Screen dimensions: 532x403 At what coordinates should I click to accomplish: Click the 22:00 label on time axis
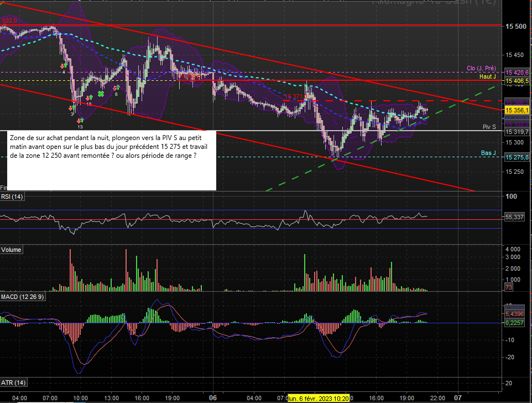coord(437,398)
